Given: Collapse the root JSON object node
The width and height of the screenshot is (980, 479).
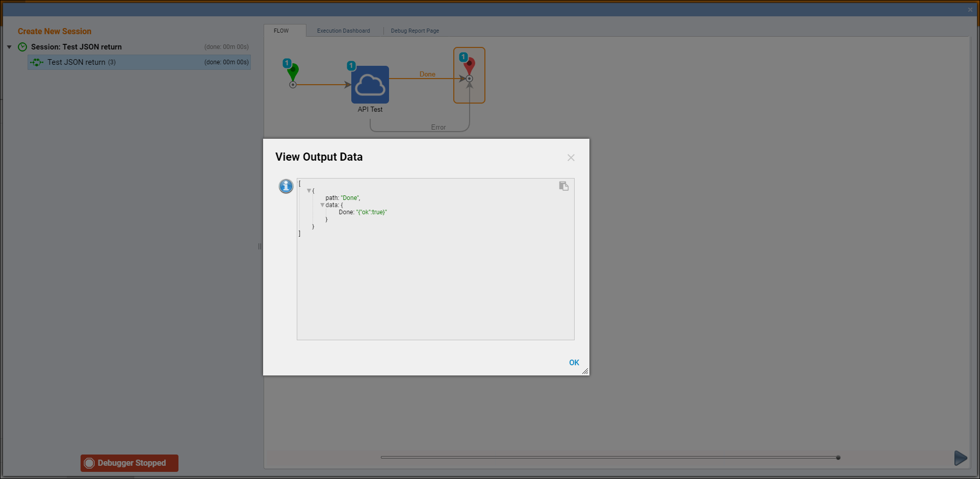Looking at the screenshot, I should (308, 191).
